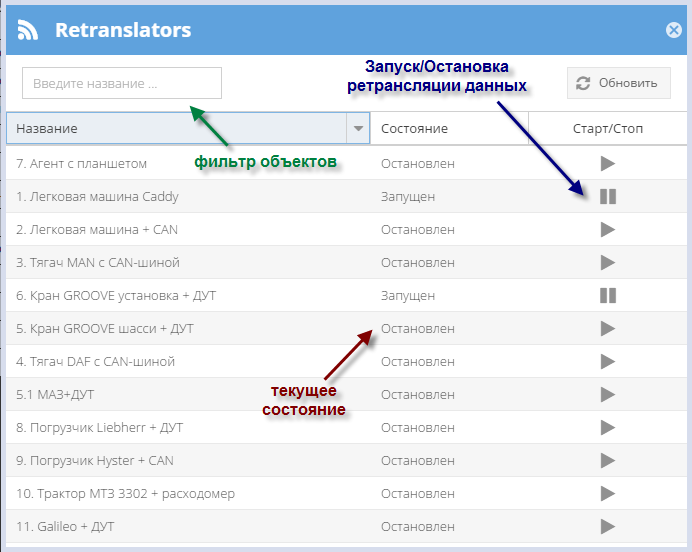Start retranslation for 11. Galileo + ДУТ
The width and height of the screenshot is (692, 552).
coord(607,526)
